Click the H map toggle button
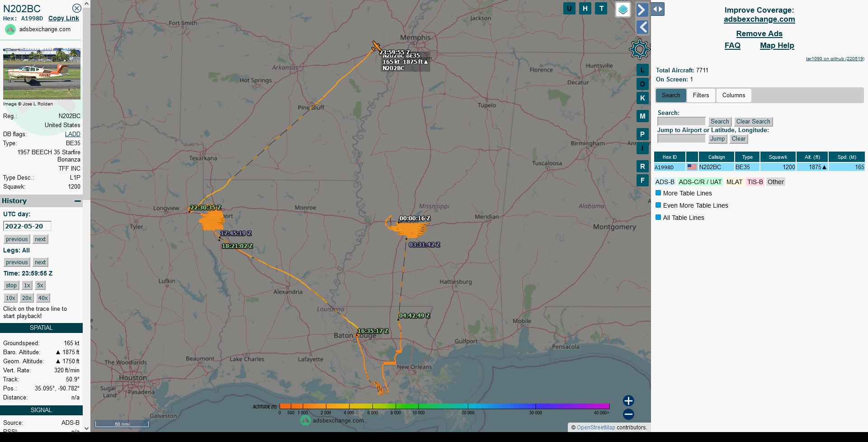 point(585,8)
